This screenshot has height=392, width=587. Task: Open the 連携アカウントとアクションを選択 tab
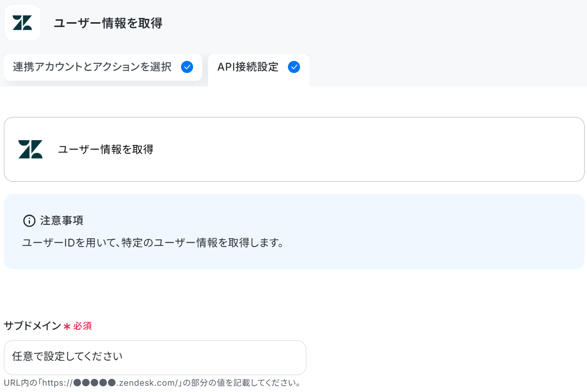click(103, 67)
